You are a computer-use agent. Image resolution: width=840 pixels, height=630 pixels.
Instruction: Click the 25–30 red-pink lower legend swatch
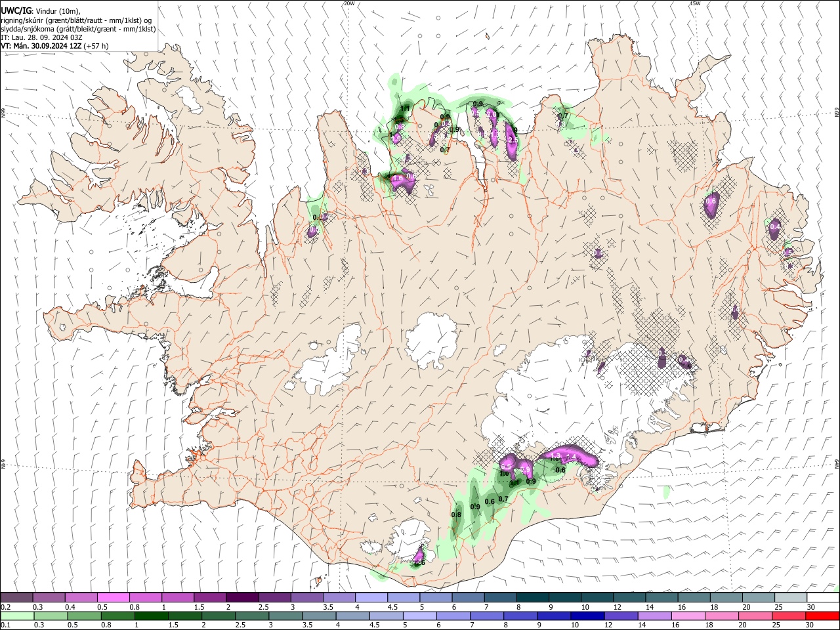(x=787, y=616)
